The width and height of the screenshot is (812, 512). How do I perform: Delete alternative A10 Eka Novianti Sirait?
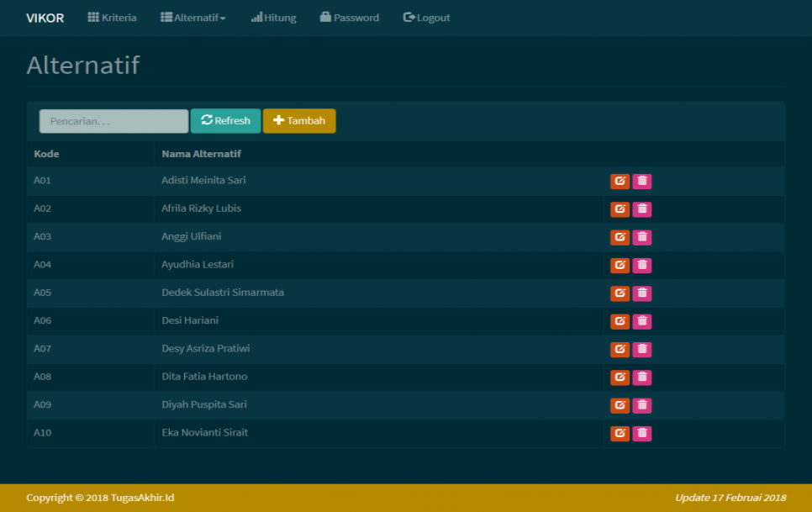642,434
